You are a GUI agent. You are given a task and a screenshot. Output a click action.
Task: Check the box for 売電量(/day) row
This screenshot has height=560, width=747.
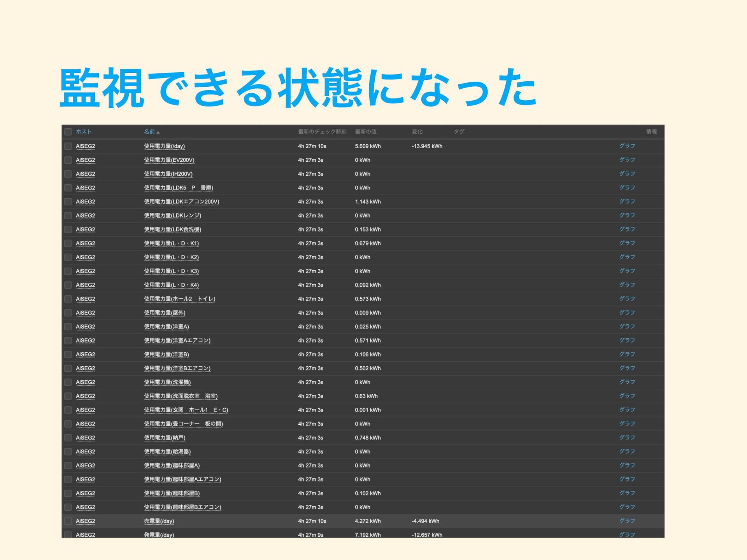coord(68,521)
